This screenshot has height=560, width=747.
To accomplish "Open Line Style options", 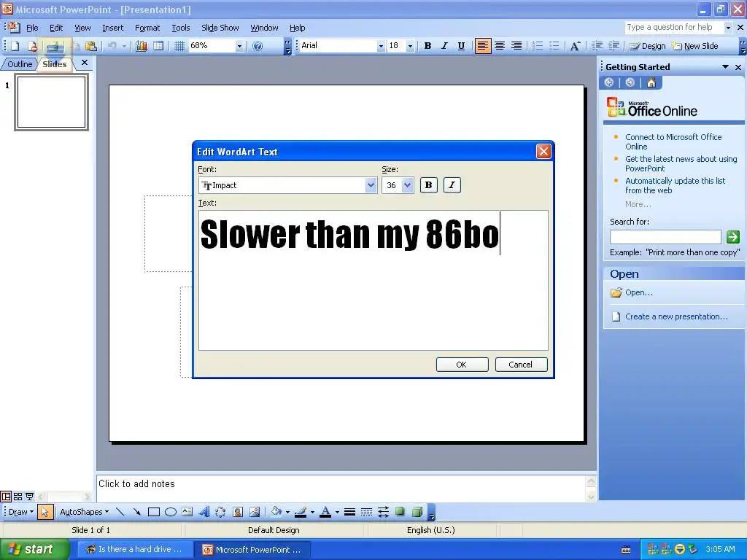I will pyautogui.click(x=349, y=512).
